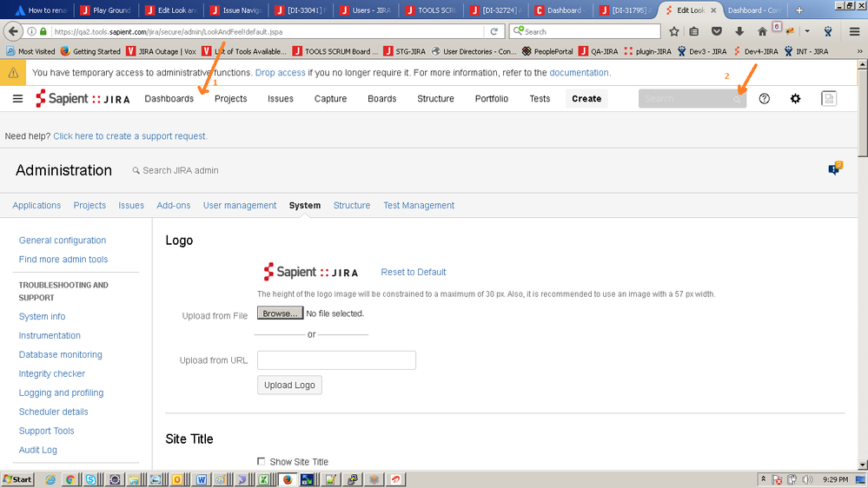
Task: Open the Firefox bookmarks library icon
Action: 693,31
